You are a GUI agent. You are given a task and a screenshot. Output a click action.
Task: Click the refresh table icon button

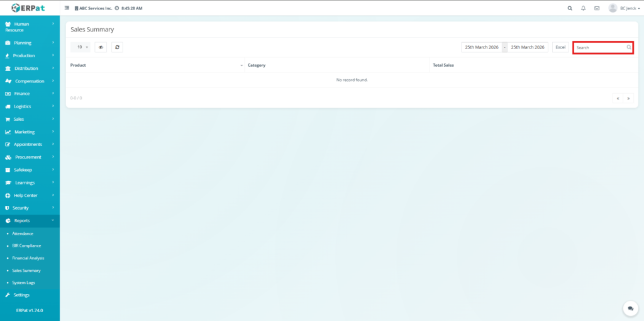click(117, 47)
